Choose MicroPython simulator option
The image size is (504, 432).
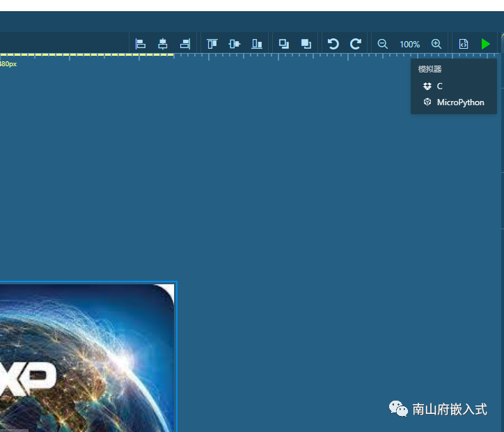[x=454, y=102]
